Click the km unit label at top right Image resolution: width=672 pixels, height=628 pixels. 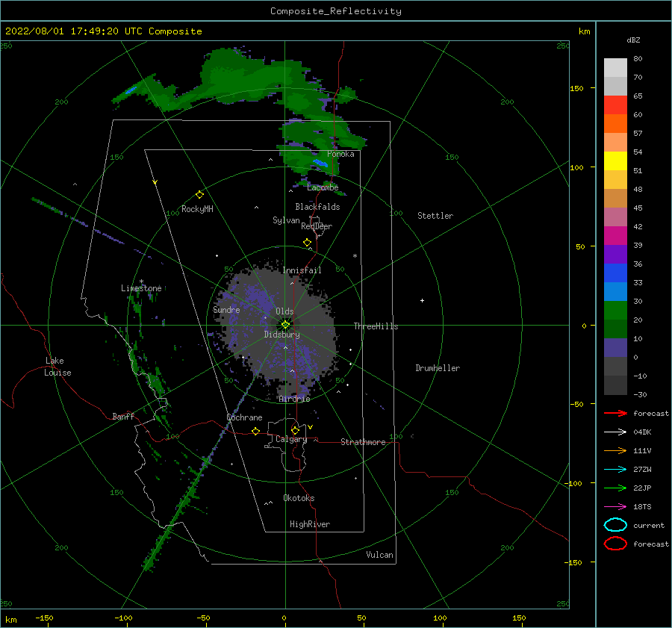[584, 31]
